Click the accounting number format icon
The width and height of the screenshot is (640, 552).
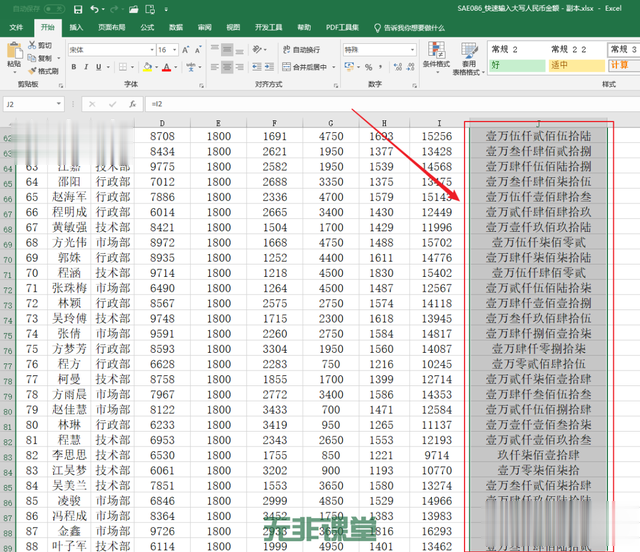pos(349,67)
